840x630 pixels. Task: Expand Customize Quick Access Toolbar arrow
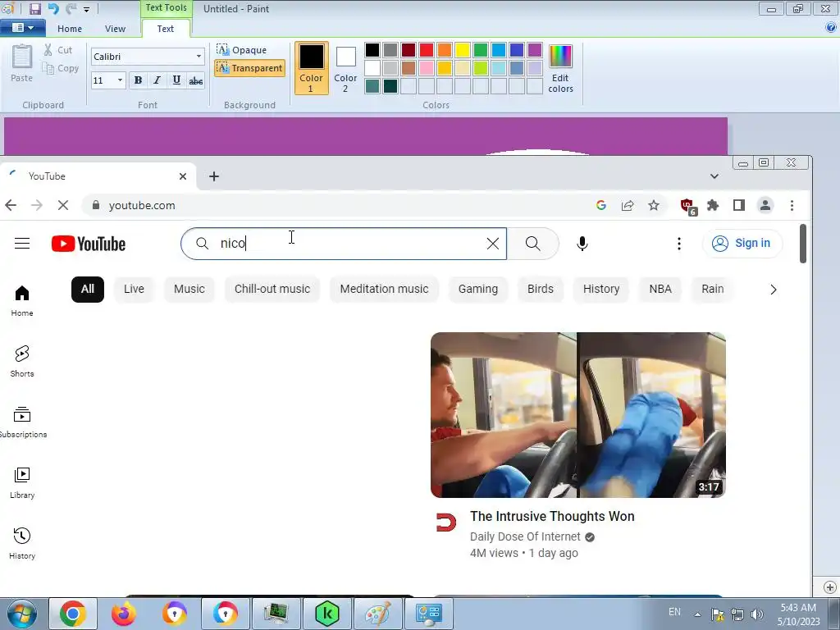86,9
